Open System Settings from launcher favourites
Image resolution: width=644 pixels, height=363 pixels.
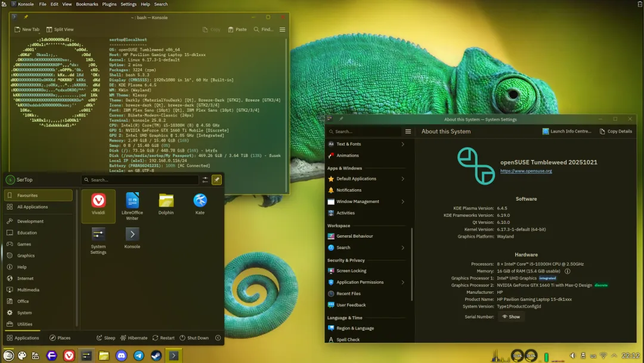pyautogui.click(x=98, y=241)
